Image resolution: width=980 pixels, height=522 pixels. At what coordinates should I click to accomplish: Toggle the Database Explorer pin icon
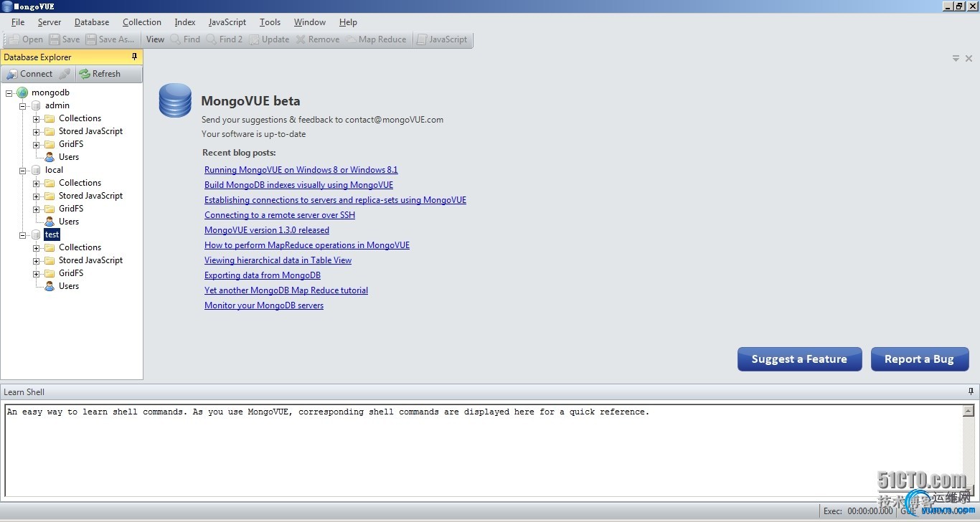tap(134, 57)
